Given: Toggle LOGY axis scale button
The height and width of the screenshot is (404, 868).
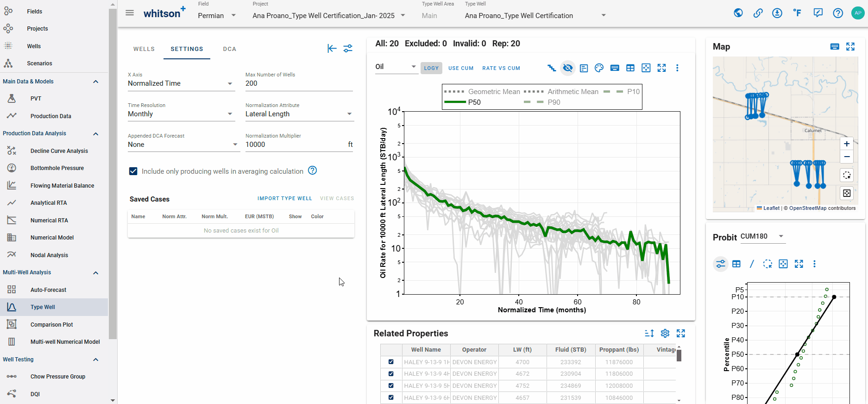Looking at the screenshot, I should pos(431,68).
